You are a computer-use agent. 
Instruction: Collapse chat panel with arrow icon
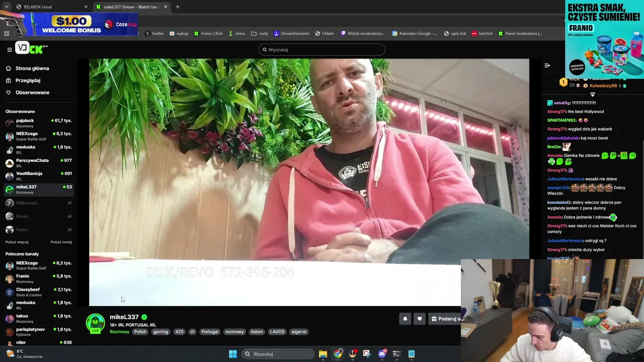coord(547,65)
